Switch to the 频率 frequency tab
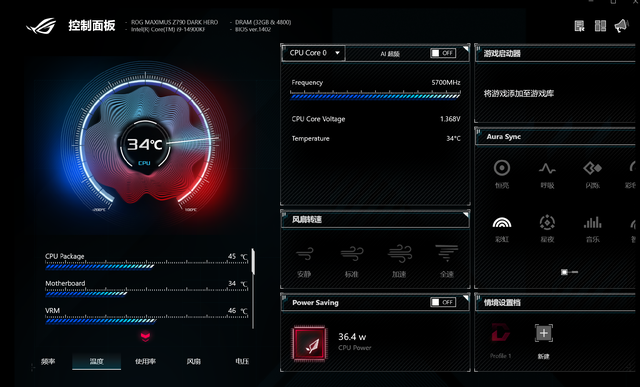Screen dimensions: 640x387 [48, 361]
